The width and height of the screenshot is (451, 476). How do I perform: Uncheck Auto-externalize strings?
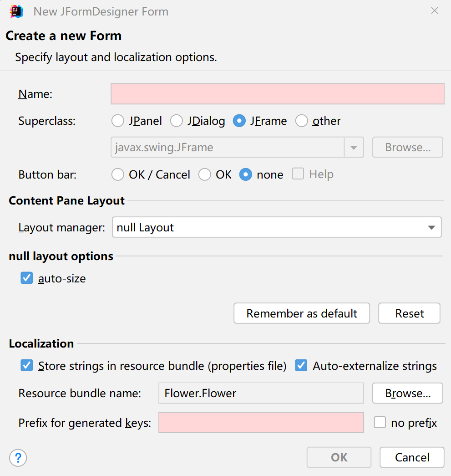pos(301,366)
